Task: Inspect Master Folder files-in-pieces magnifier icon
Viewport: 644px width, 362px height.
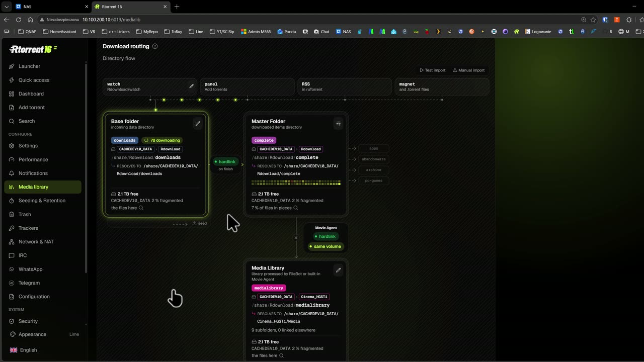Action: click(295, 208)
